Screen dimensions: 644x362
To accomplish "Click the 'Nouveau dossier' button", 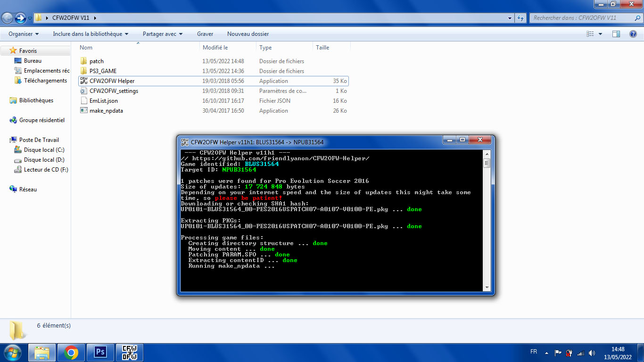I will [x=248, y=34].
